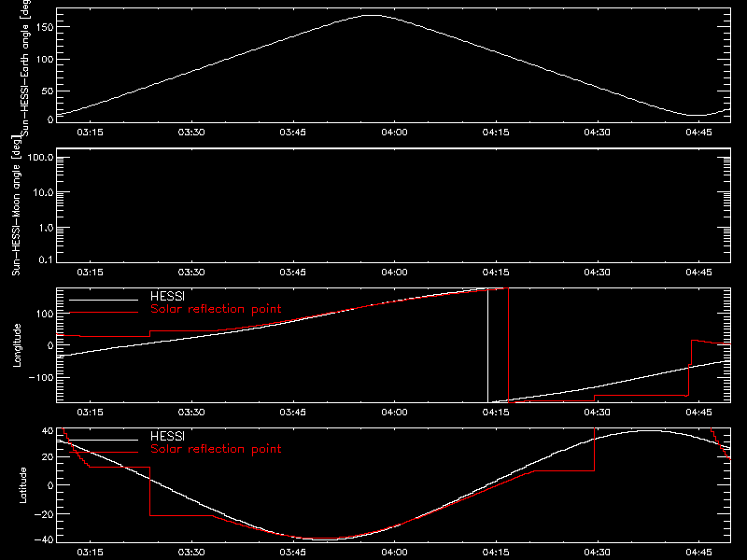Click the Sun-HESSI-Earth angle axis title

click(x=26, y=67)
